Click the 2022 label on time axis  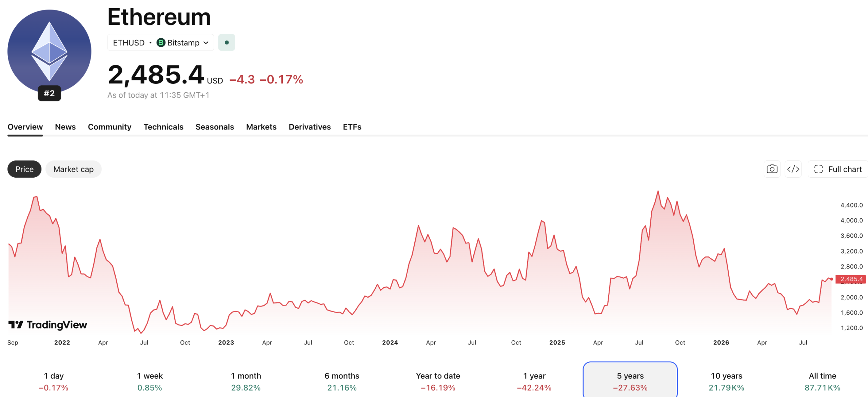tap(62, 342)
